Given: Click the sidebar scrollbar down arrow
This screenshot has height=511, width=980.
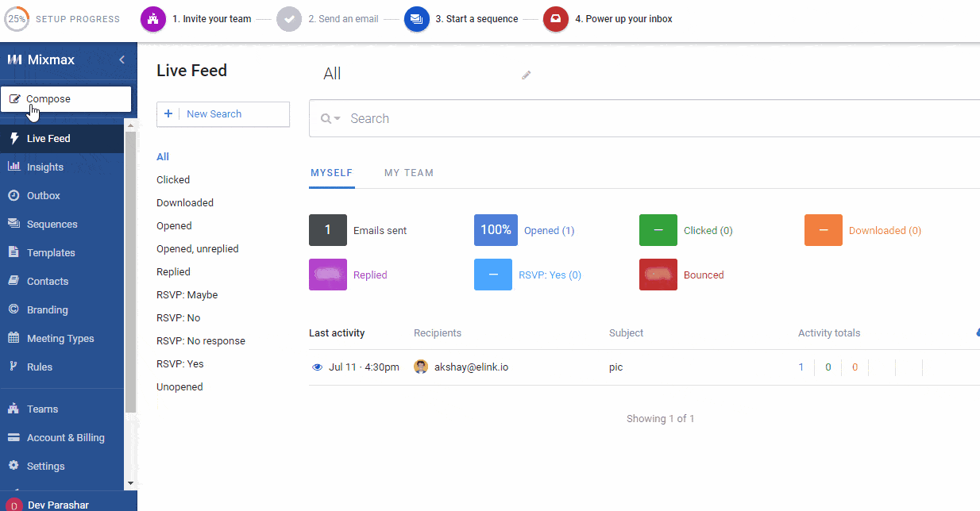Looking at the screenshot, I should coord(130,483).
